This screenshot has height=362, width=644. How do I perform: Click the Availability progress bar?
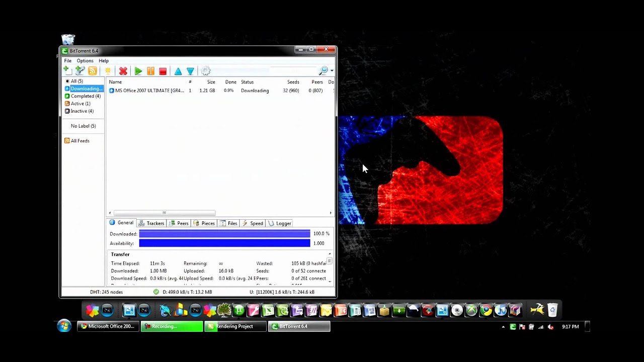224,243
